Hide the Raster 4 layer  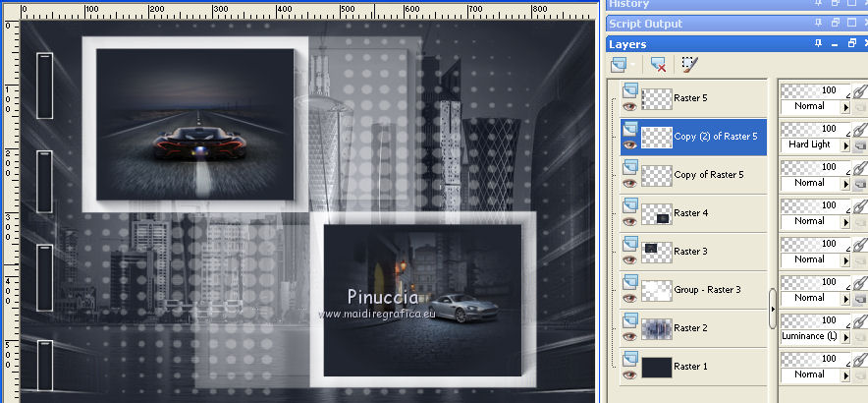coord(629,221)
